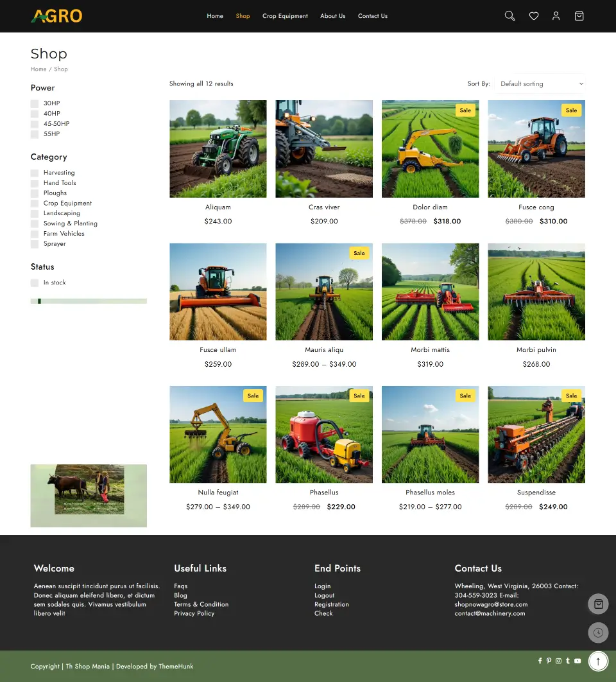Image resolution: width=616 pixels, height=682 pixels.
Task: Click the Home breadcrumb link
Action: [x=38, y=69]
